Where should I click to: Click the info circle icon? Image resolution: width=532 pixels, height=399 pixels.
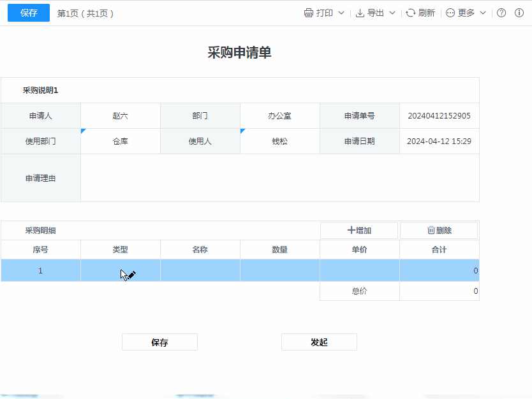point(519,13)
